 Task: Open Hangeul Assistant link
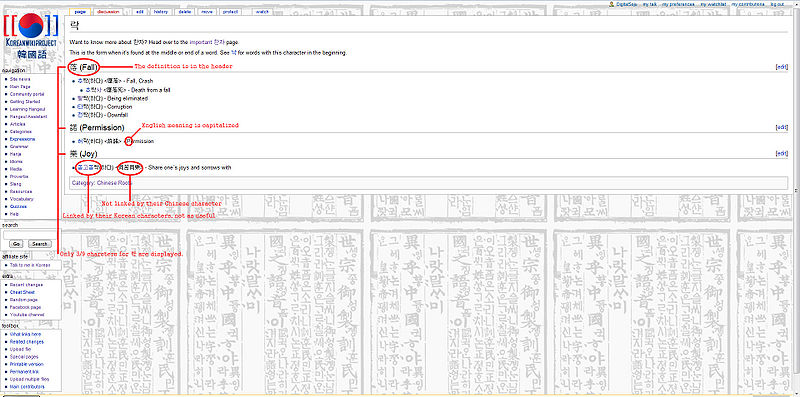coord(28,117)
